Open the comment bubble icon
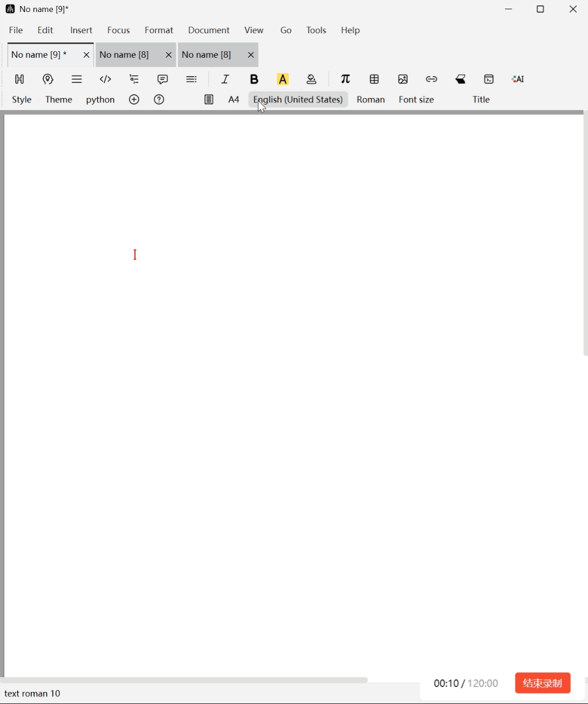Viewport: 588px width, 704px height. 162,79
